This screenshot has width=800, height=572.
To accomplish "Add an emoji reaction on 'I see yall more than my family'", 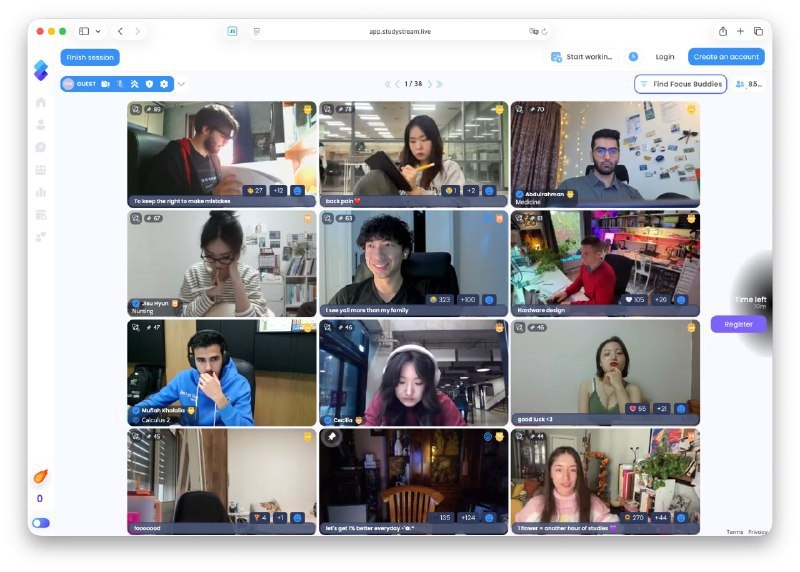I will [489, 300].
